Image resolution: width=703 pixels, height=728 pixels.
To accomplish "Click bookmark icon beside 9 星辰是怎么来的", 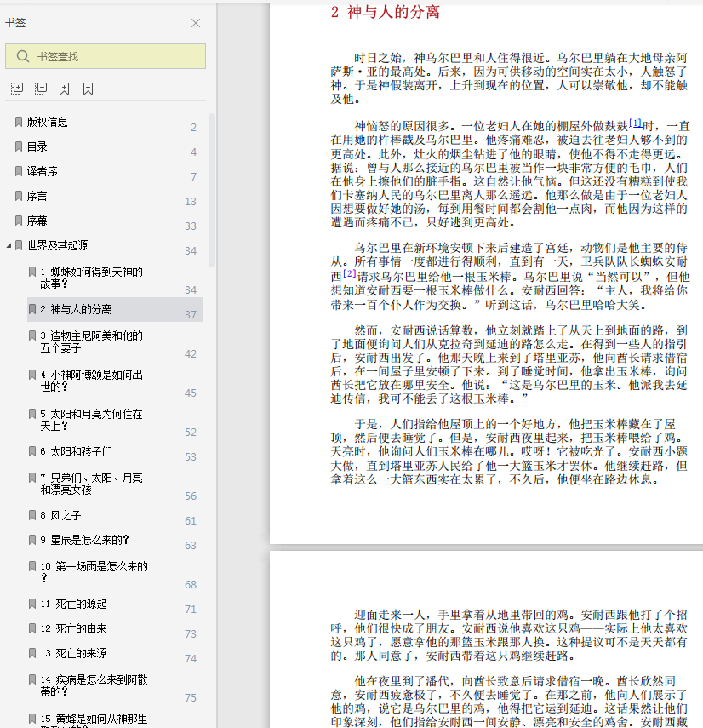I will point(32,540).
